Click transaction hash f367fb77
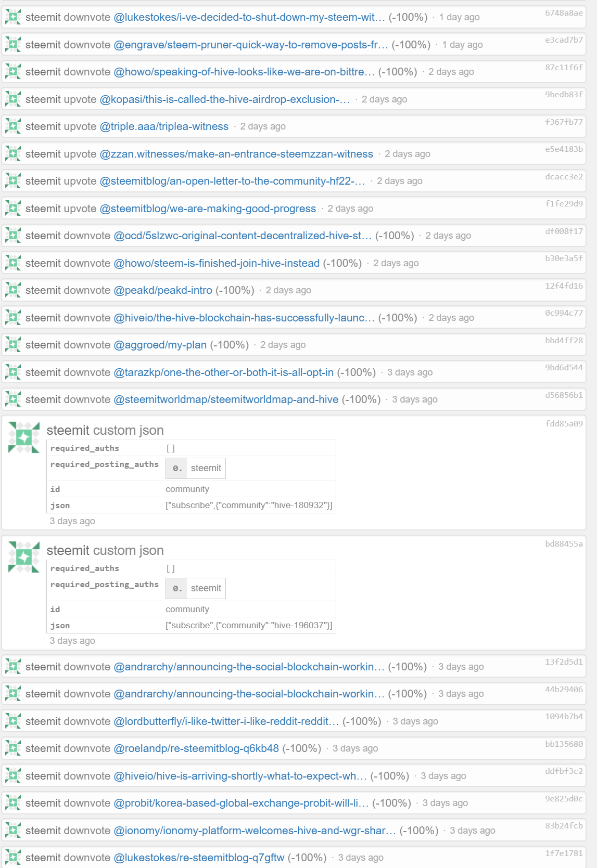Viewport: 597px width, 868px height. [x=564, y=122]
